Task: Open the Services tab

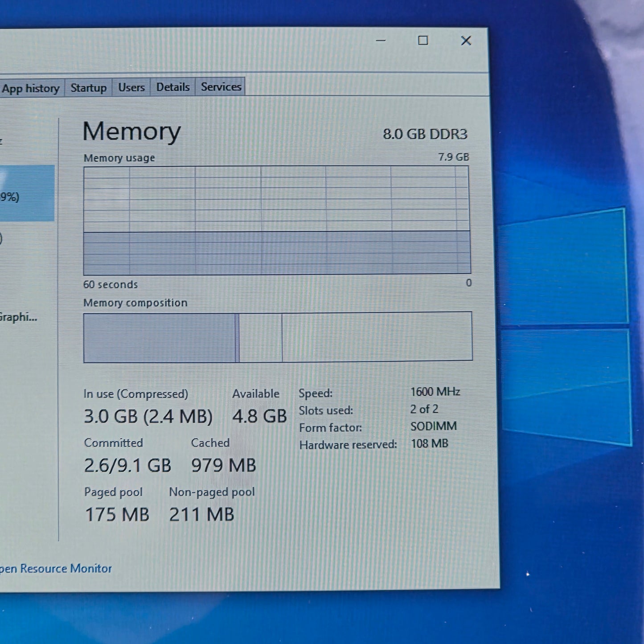Action: [x=221, y=86]
